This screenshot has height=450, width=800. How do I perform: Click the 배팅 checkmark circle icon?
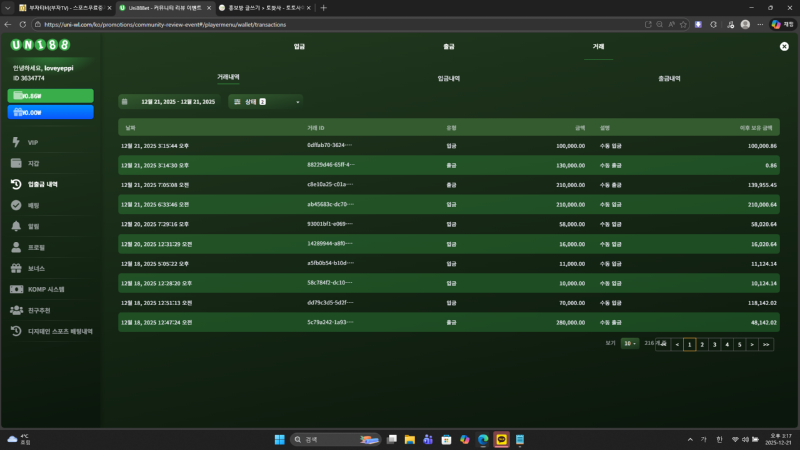(16, 205)
